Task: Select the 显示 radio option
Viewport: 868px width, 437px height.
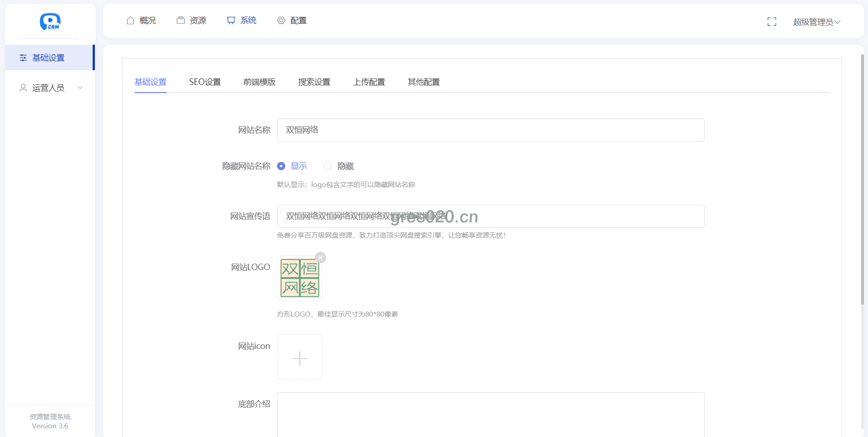Action: tap(282, 166)
